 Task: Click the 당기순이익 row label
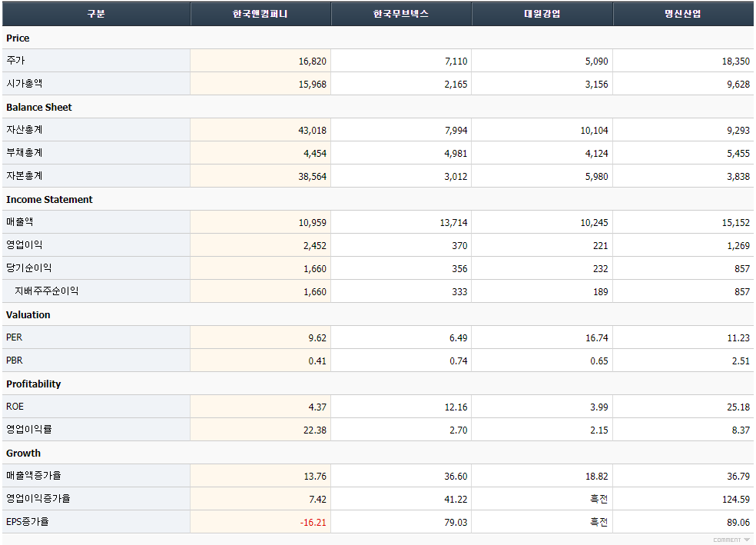tap(29, 268)
